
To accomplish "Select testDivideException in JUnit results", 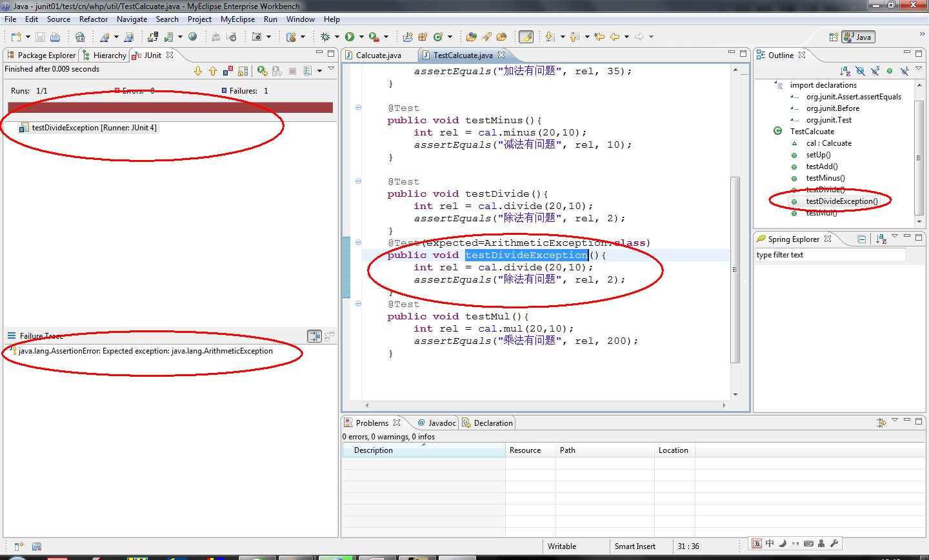I will 88,128.
